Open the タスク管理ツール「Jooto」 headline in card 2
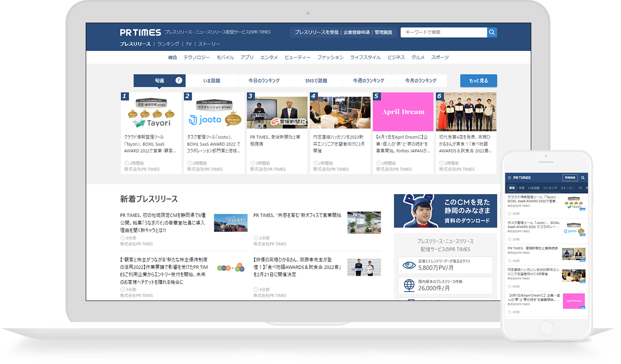Screen dimensions: 621x364 pos(214,144)
